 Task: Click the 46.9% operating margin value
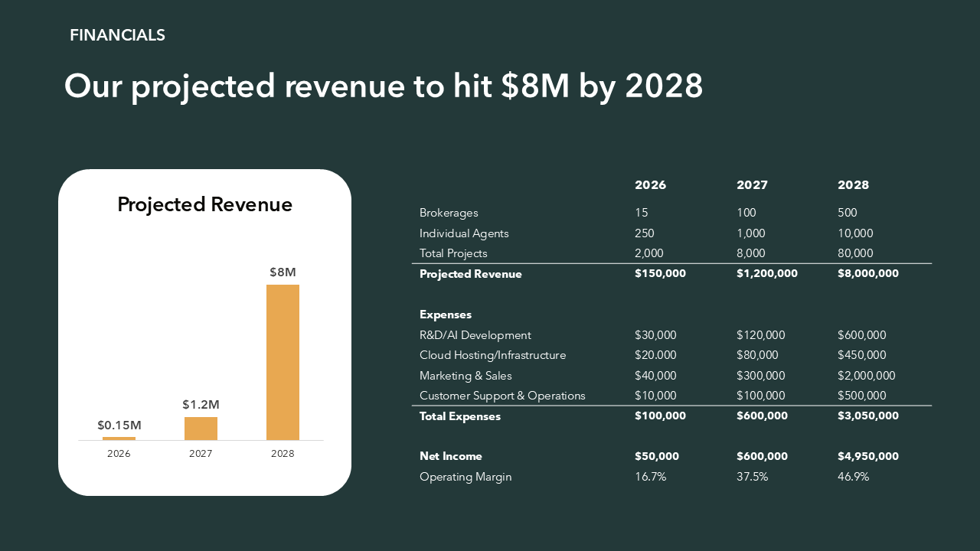[x=853, y=477]
